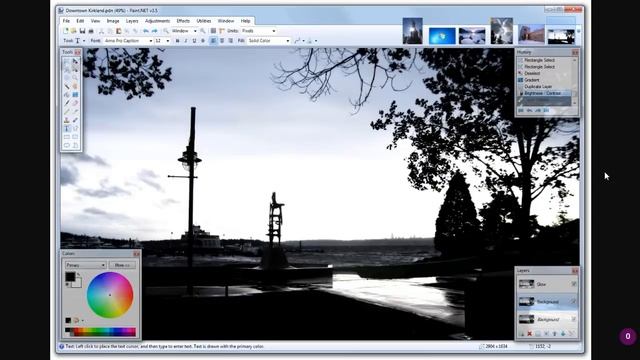This screenshot has width=640, height=360.
Task: Select the Ellipse shape tool
Action: [x=67, y=145]
